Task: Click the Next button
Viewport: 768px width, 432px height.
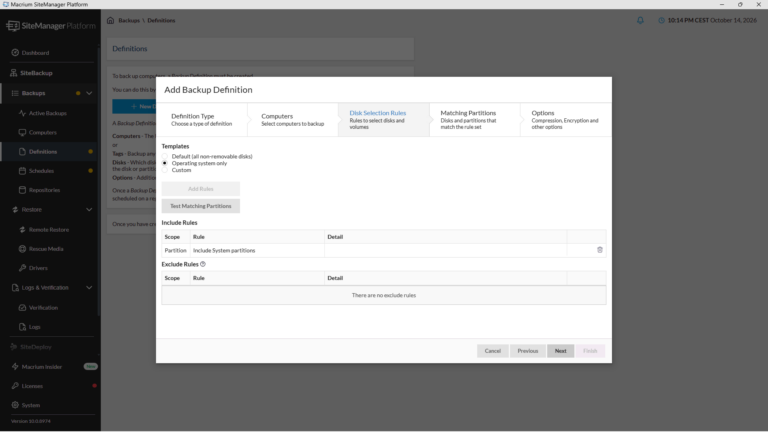Action: (560, 351)
